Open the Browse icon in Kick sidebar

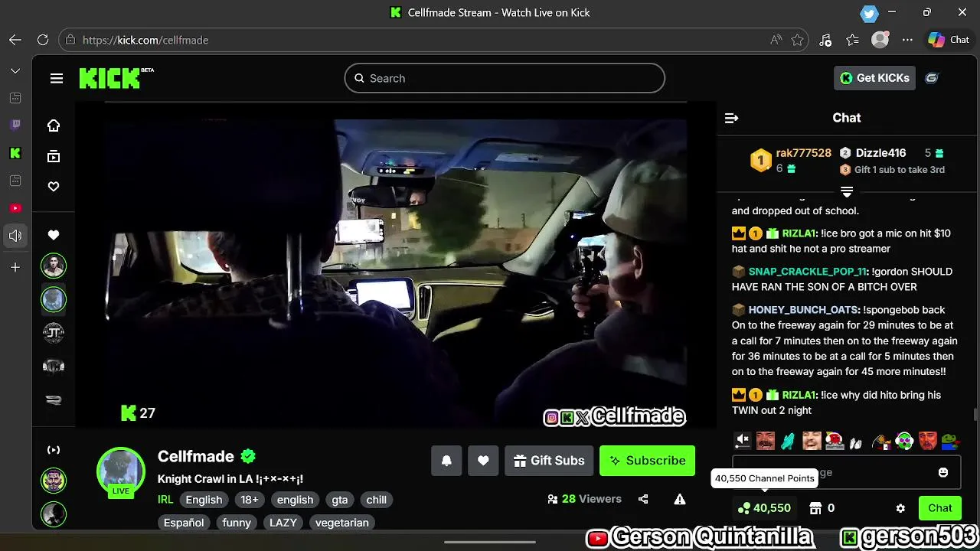[54, 156]
